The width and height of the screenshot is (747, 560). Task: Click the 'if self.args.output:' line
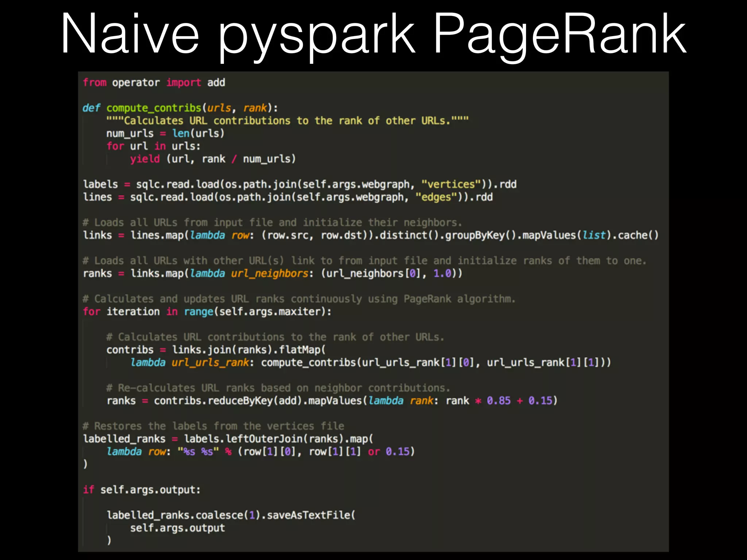point(142,490)
